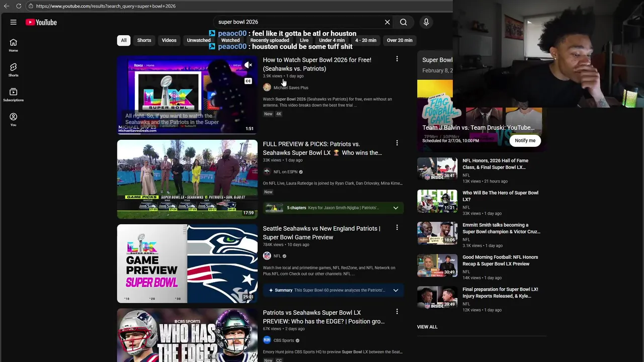Viewport: 644px width, 362px height.
Task: Click the search input with super bowl 2026
Action: (x=299, y=22)
